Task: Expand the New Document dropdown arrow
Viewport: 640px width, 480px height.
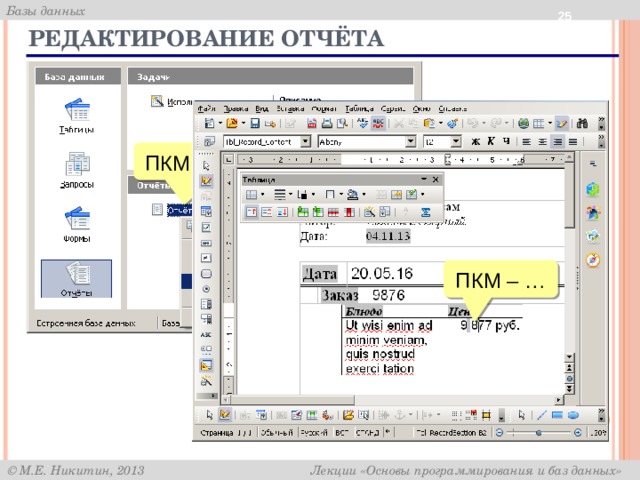Action: pyautogui.click(x=220, y=123)
